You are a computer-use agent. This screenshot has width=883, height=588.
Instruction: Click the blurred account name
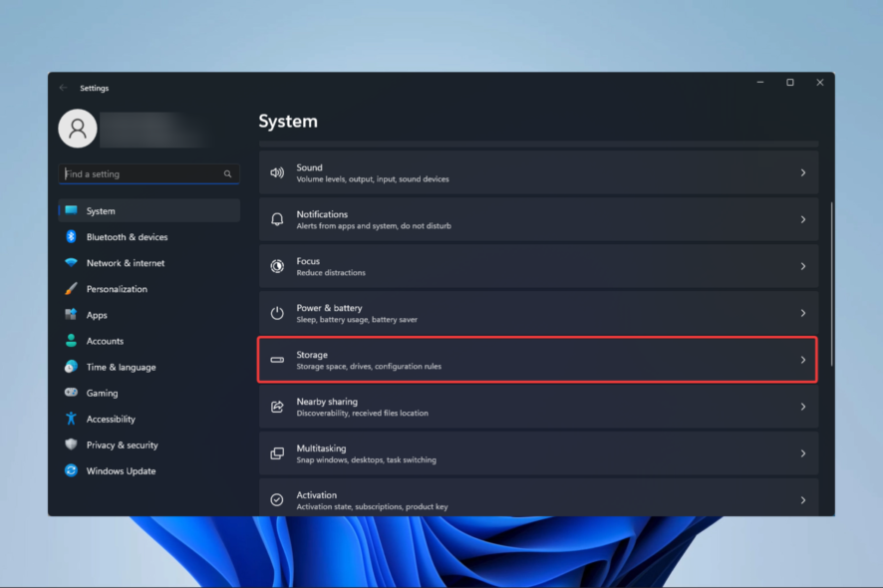coord(153,130)
